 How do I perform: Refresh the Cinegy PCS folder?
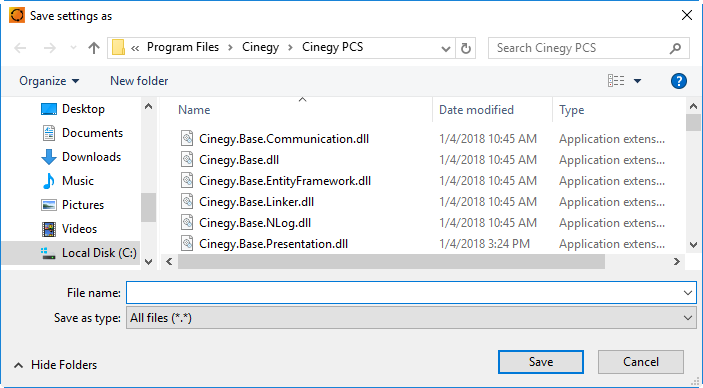465,48
